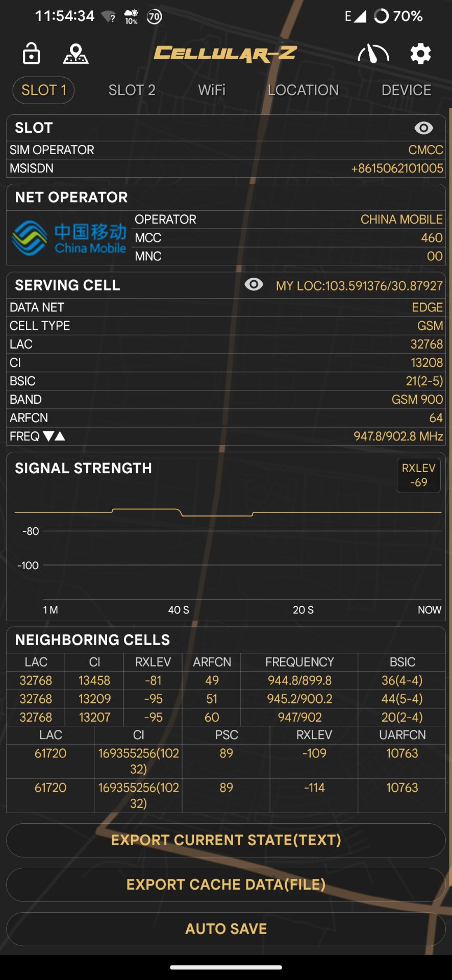This screenshot has height=980, width=452.
Task: Select neighboring cell row CI 13458
Action: coord(94,680)
